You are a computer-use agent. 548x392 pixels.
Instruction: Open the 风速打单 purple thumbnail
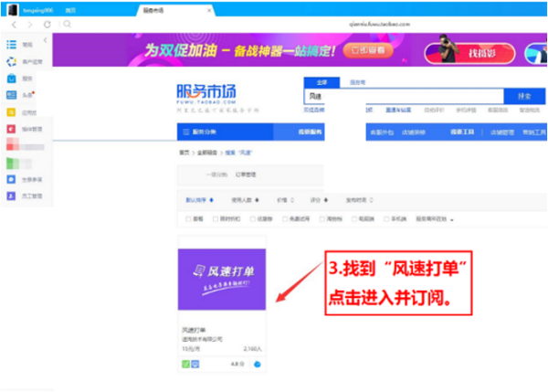tap(222, 279)
